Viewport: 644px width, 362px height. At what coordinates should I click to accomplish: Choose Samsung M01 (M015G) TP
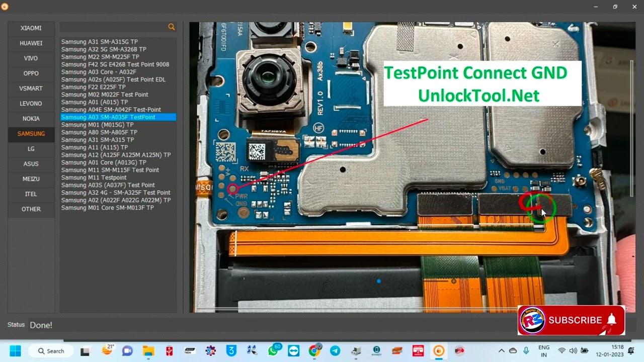coord(98,125)
